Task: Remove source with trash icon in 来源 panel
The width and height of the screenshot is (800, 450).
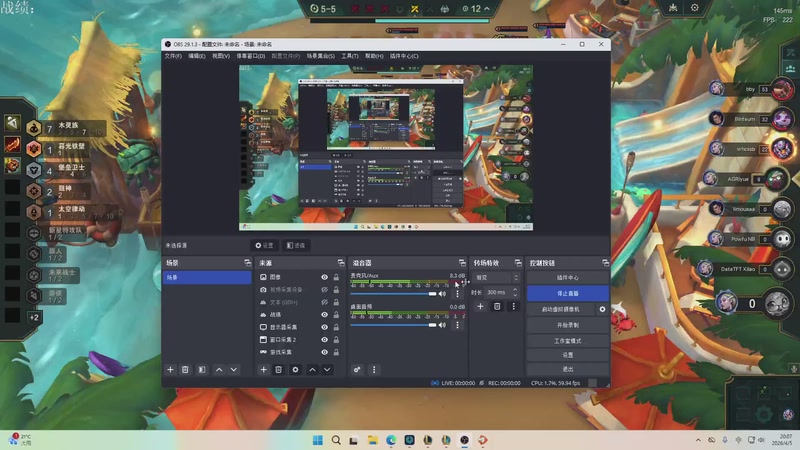Action: click(x=279, y=369)
